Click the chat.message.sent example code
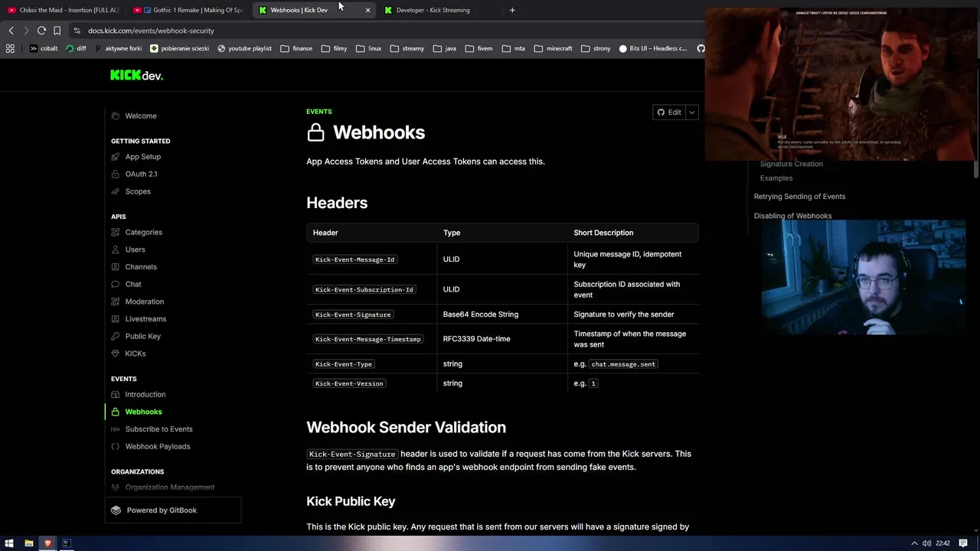 pyautogui.click(x=623, y=364)
